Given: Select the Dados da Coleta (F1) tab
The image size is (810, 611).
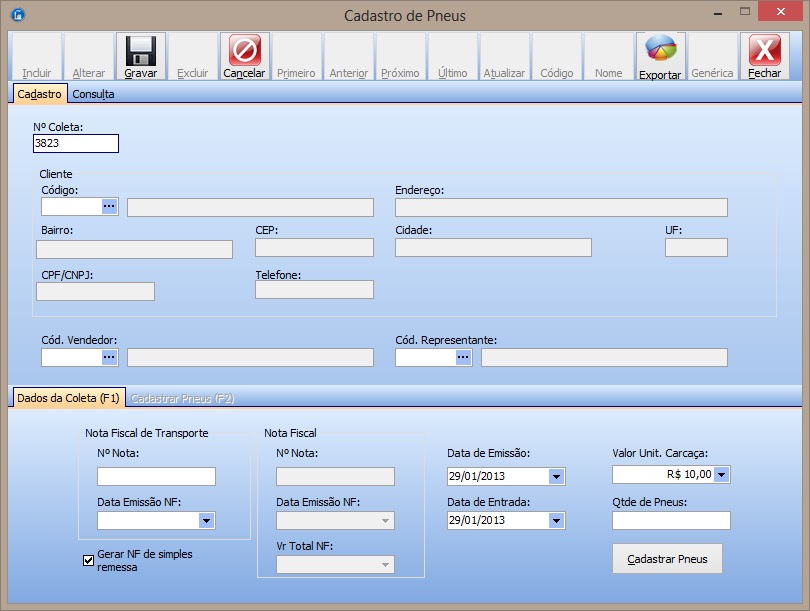Looking at the screenshot, I should 68,398.
